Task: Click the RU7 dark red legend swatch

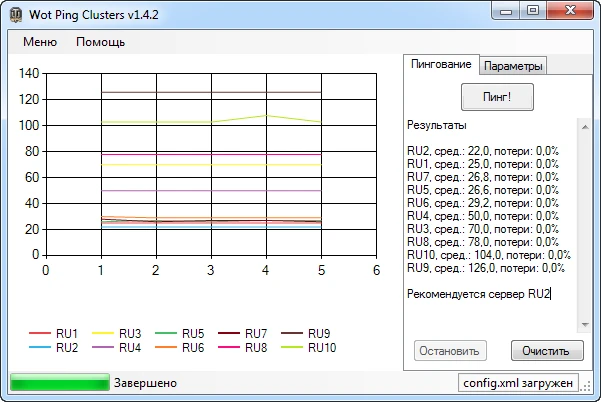Action: point(228,334)
